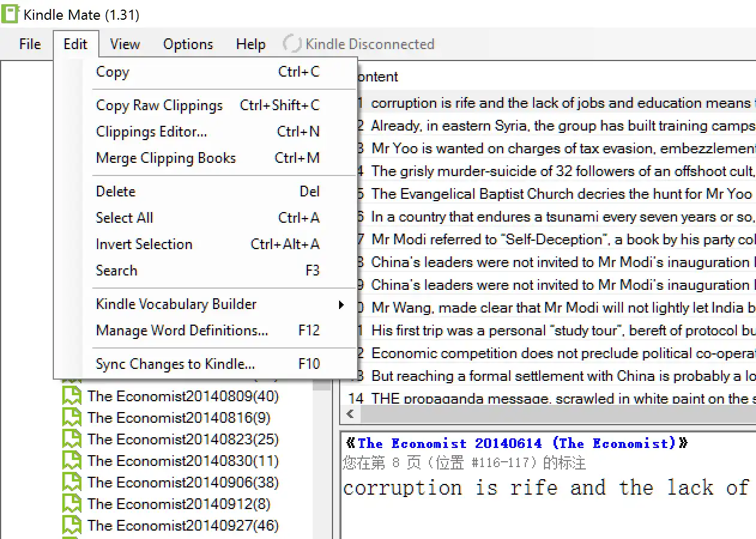Open the File menu
Image resolution: width=756 pixels, height=539 pixels.
click(x=30, y=44)
